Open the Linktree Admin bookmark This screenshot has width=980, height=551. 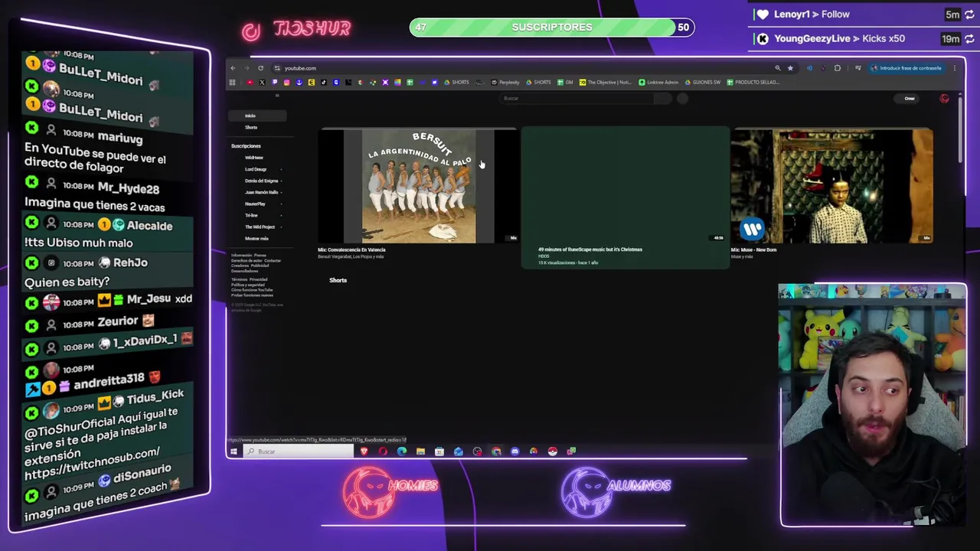659,82
